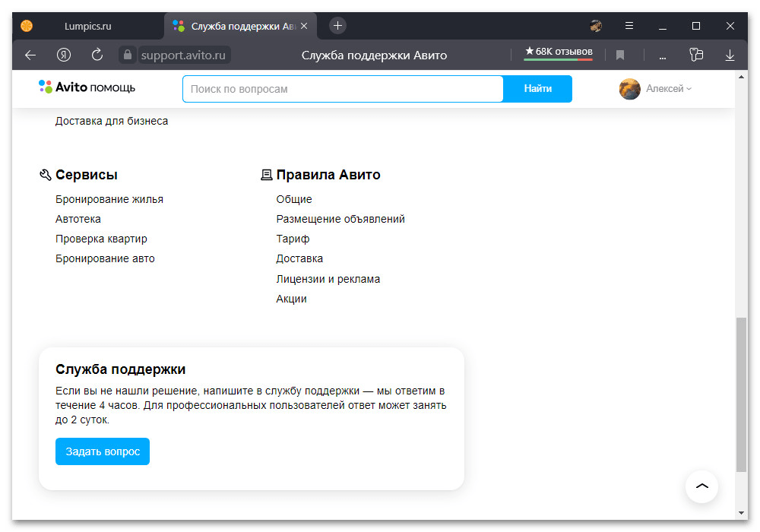The height and width of the screenshot is (532, 760).
Task: Reload the page with refresh icon
Action: (97, 55)
